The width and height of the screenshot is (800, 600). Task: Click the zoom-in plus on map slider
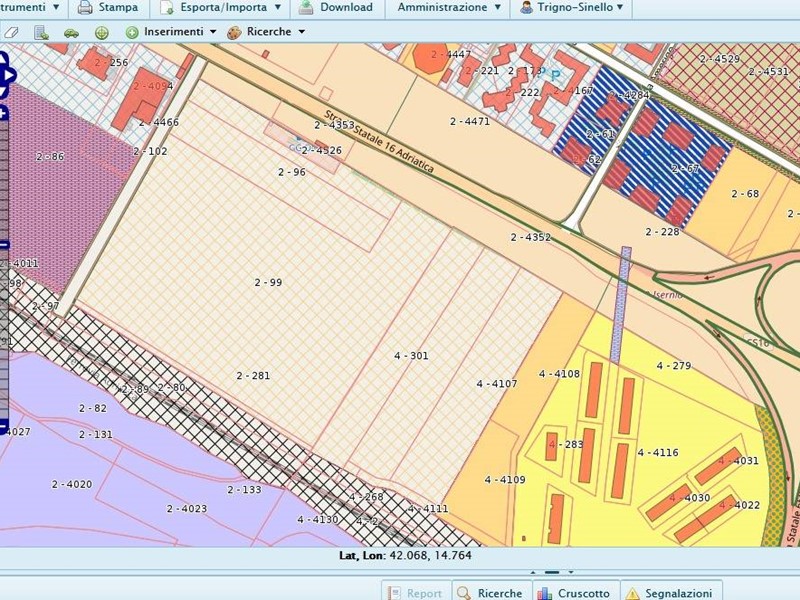click(4, 113)
